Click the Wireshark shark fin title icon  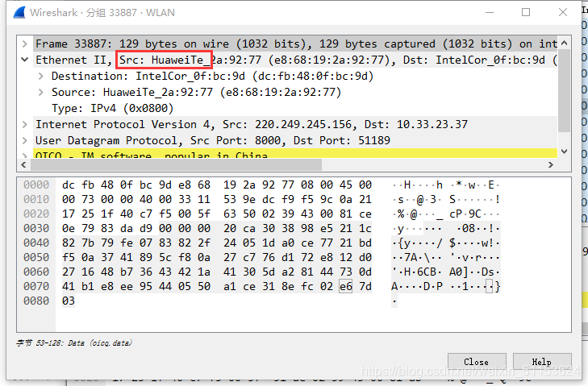coord(19,13)
